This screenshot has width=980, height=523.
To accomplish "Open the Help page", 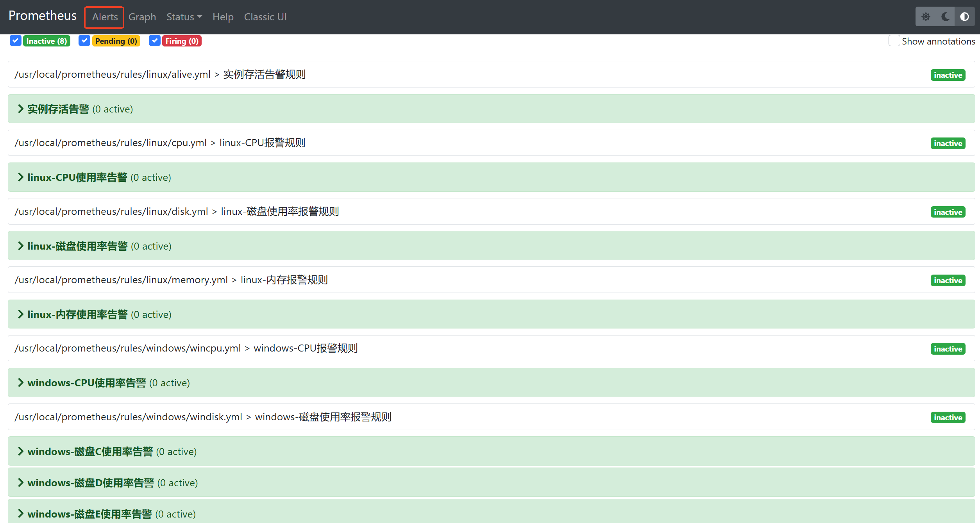I will pyautogui.click(x=223, y=17).
